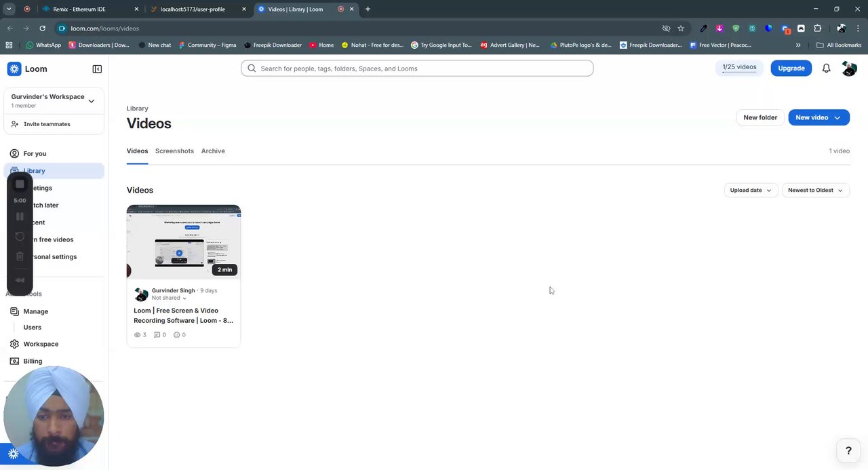
Task: Click the views eye icon on the video card
Action: 137,335
